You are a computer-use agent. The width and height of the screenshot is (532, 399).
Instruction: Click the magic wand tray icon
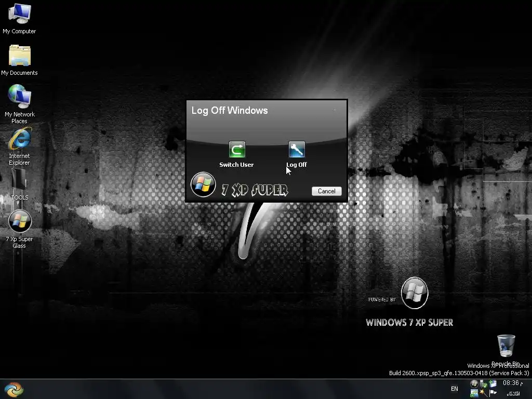pos(483,393)
